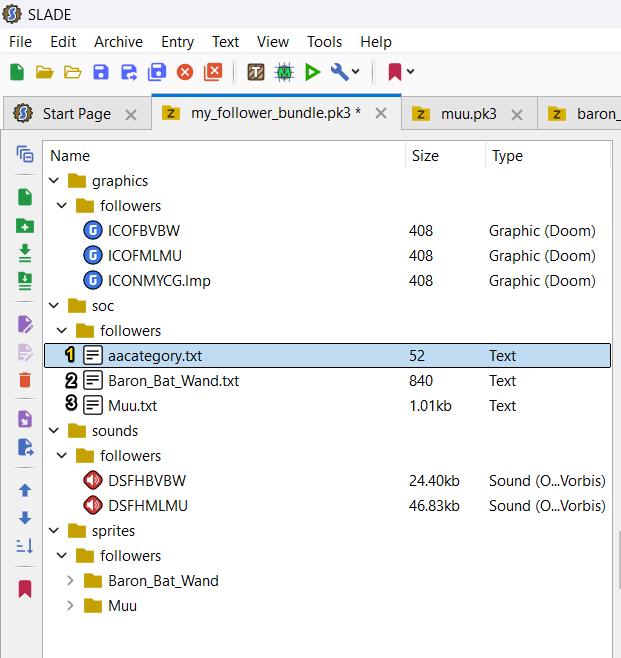Click the sidebar Move Down blue arrow
The width and height of the screenshot is (621, 658).
click(25, 518)
